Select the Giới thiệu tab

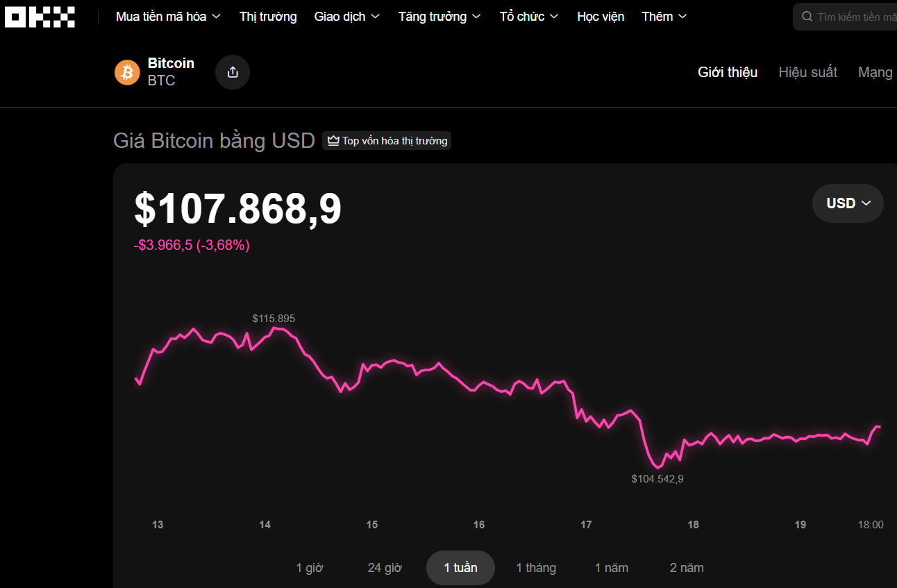pos(727,72)
